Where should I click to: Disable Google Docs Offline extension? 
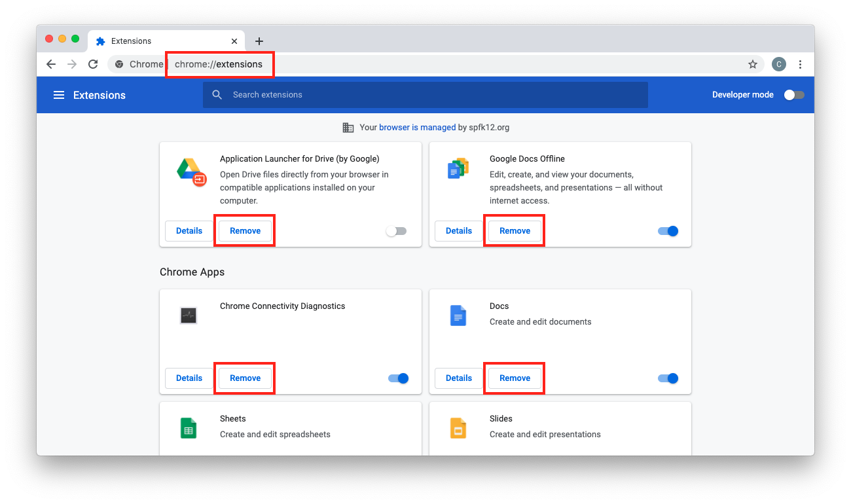[x=668, y=231]
